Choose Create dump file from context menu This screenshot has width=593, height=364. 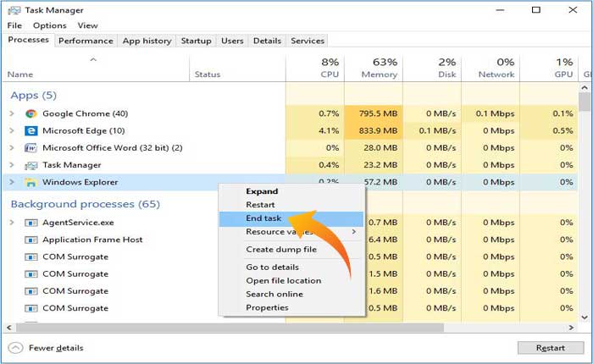point(281,250)
